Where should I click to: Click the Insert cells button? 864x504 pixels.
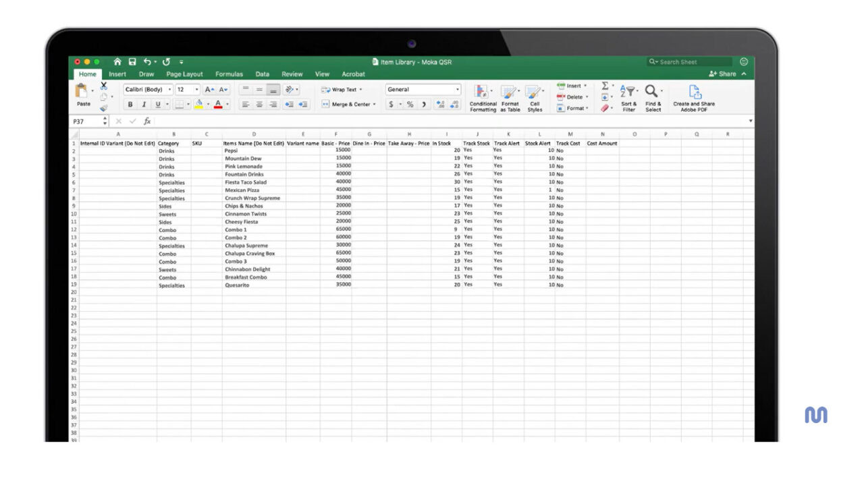(x=572, y=86)
